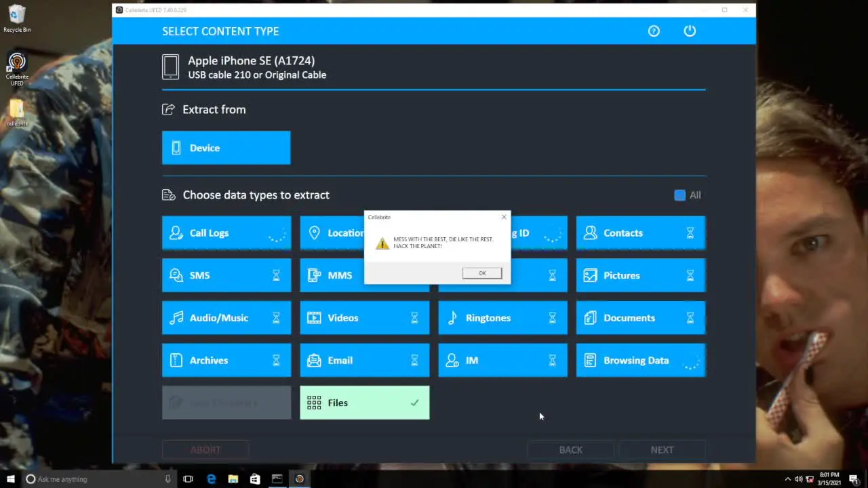Click the Pictures data type tile
Screen dimensions: 868x488
click(640, 276)
